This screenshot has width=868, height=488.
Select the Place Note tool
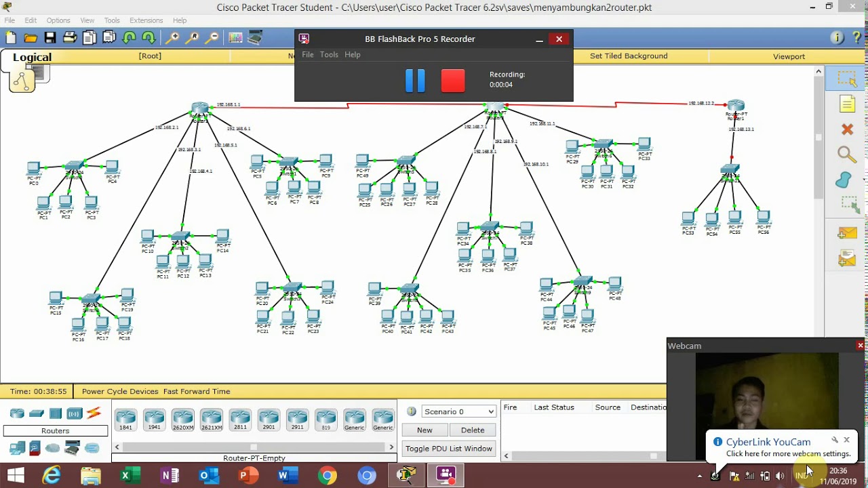point(847,104)
